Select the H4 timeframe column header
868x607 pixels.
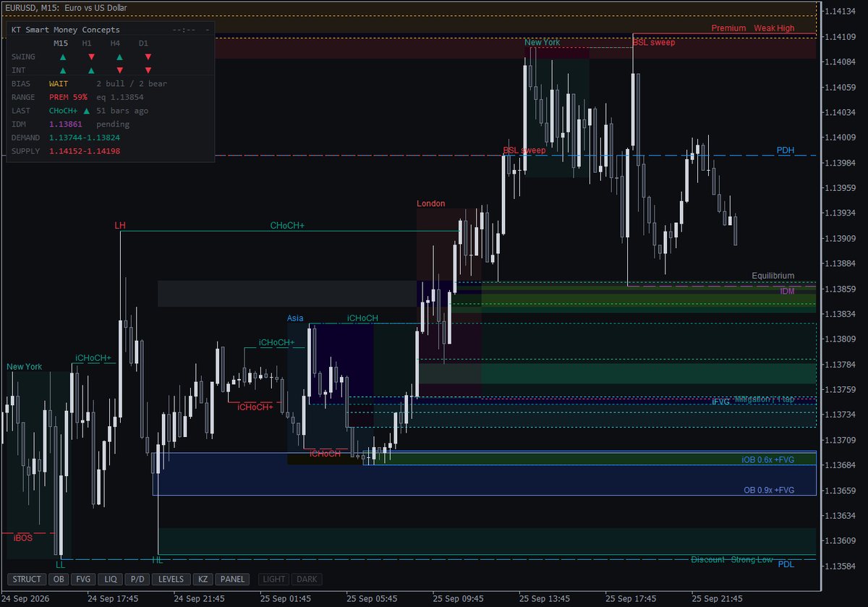pyautogui.click(x=116, y=43)
